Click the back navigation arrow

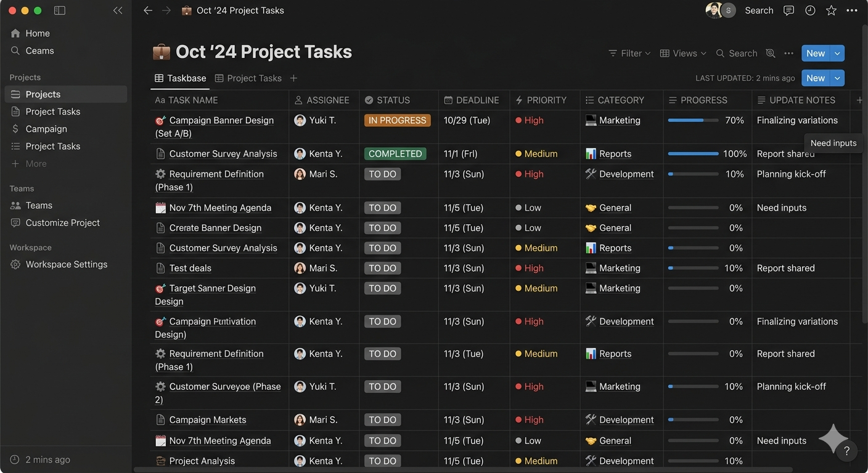[x=147, y=10]
